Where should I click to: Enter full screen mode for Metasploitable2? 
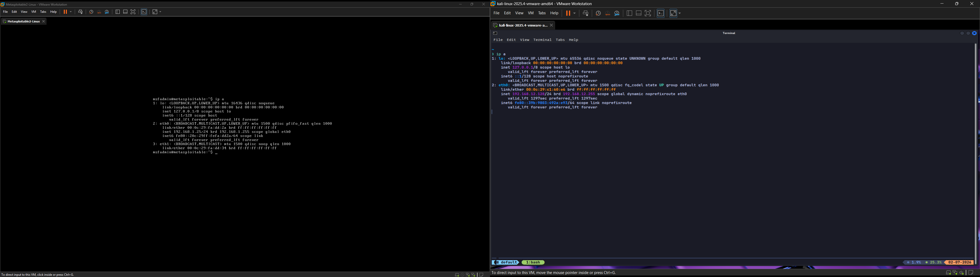[x=133, y=12]
